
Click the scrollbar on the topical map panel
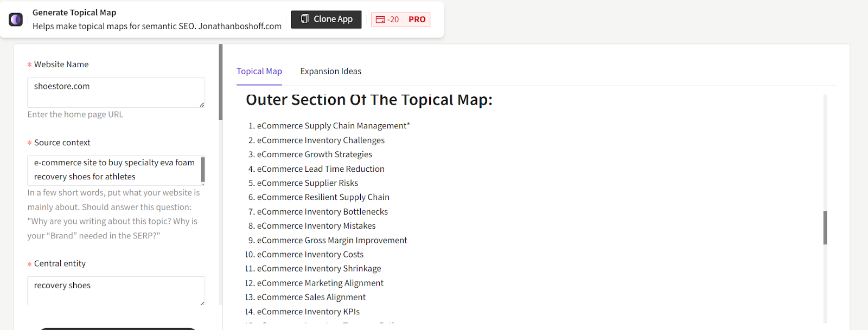point(825,228)
